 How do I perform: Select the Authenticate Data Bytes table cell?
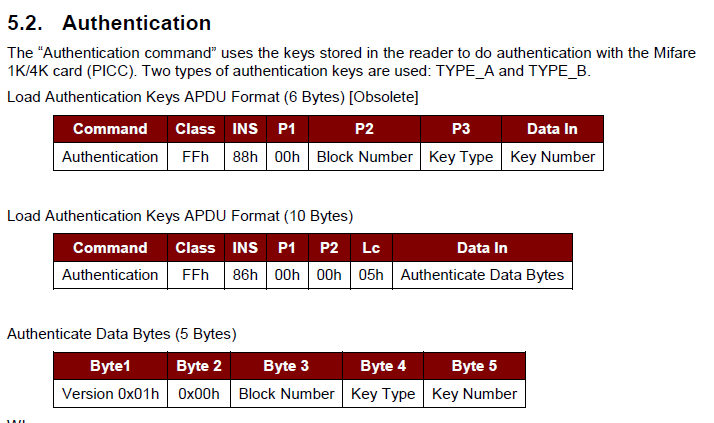pos(482,275)
